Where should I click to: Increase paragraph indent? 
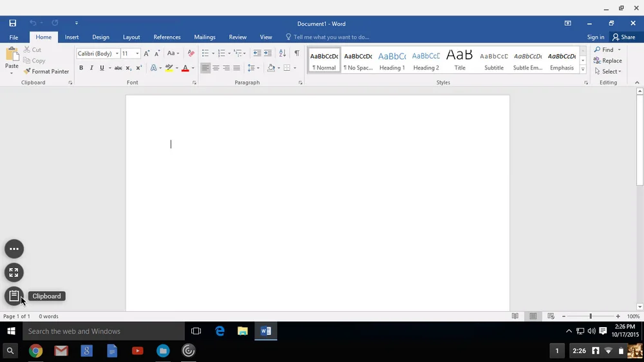click(268, 53)
